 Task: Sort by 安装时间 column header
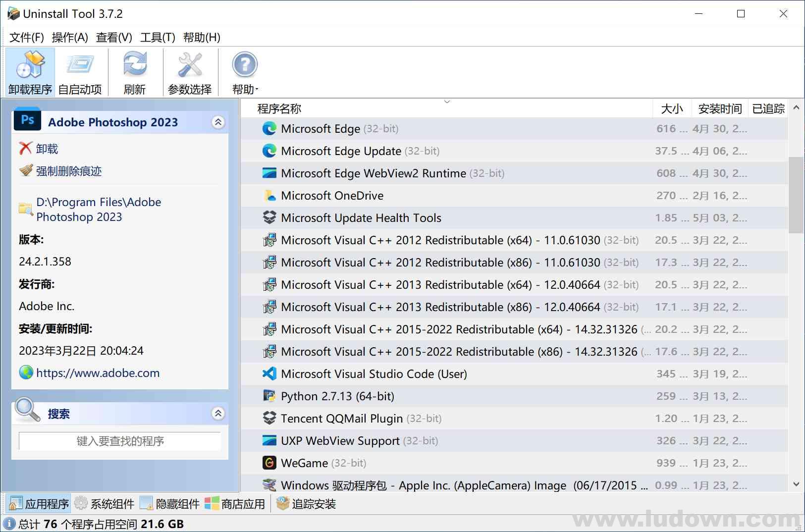(x=719, y=108)
